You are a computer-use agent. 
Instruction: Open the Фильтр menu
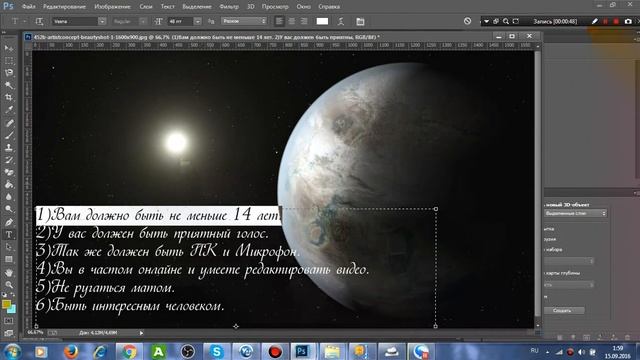(x=229, y=7)
